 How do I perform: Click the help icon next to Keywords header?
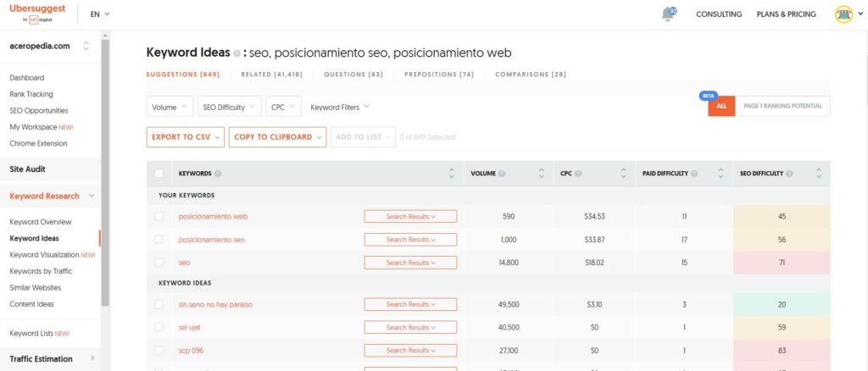pyautogui.click(x=218, y=174)
